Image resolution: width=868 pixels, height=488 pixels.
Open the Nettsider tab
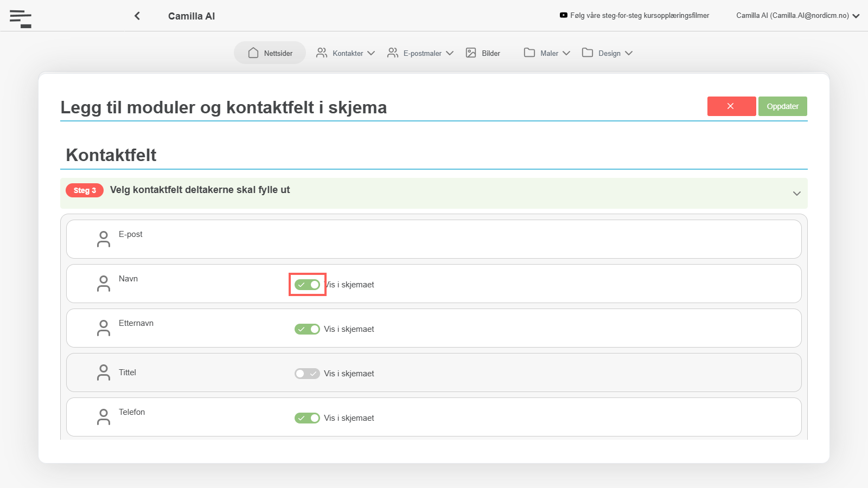(x=270, y=53)
